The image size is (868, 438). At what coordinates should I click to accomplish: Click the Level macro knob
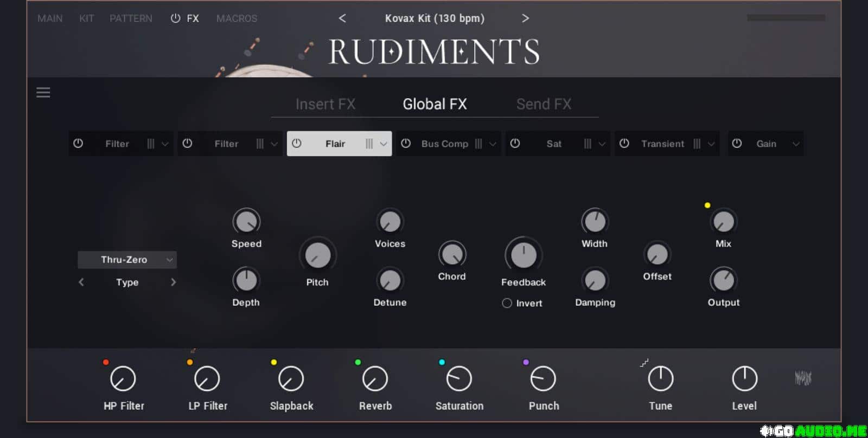tap(744, 379)
